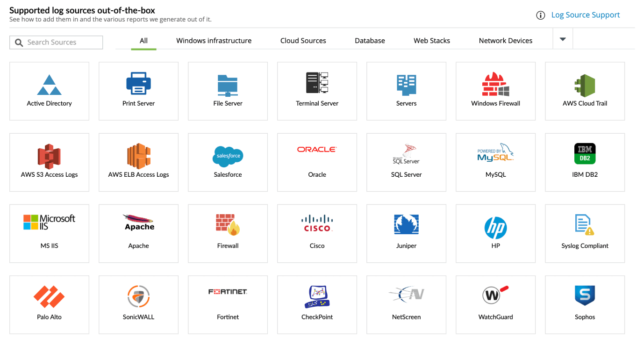This screenshot has width=644, height=346.
Task: Open the CheckPoint computer icon tile
Action: click(x=317, y=304)
